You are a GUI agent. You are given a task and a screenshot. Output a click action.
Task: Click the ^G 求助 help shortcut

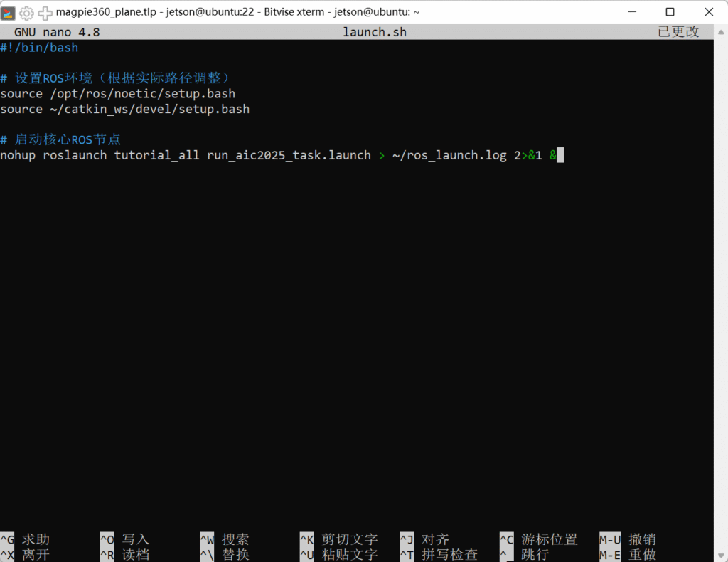click(x=26, y=539)
